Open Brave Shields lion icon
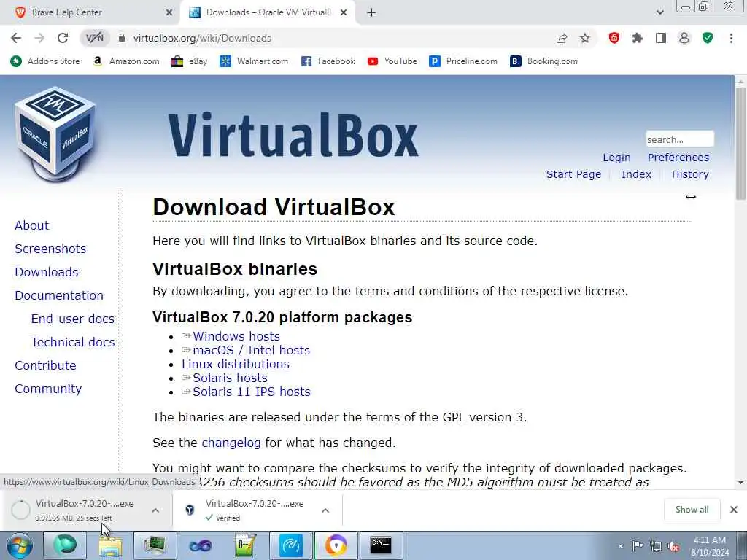Screen dimensions: 747x560 [614, 38]
